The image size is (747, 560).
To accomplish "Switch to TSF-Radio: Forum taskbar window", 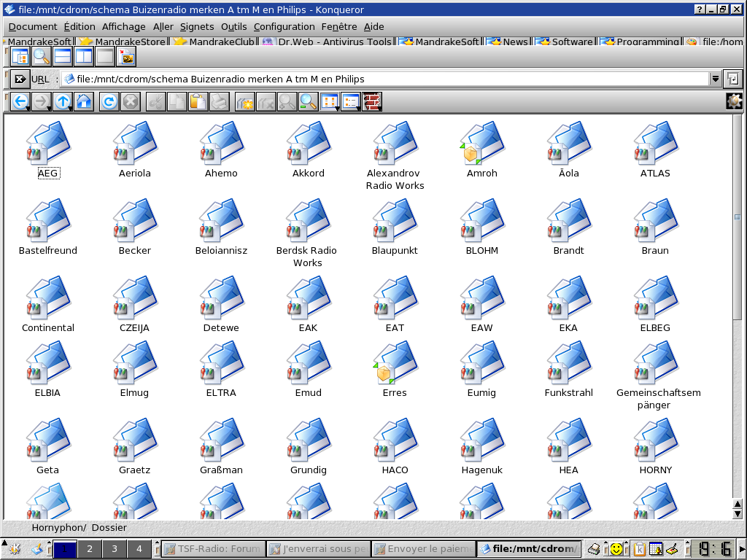I will pyautogui.click(x=214, y=548).
